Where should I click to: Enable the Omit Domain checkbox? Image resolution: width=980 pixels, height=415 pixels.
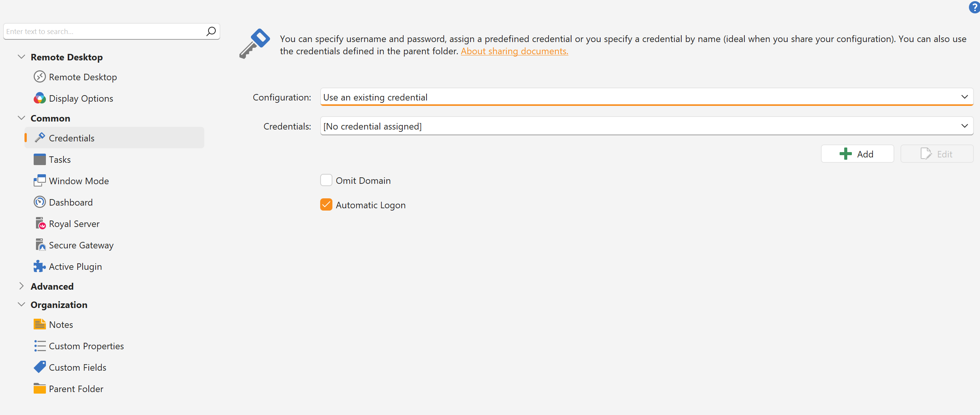pos(326,180)
